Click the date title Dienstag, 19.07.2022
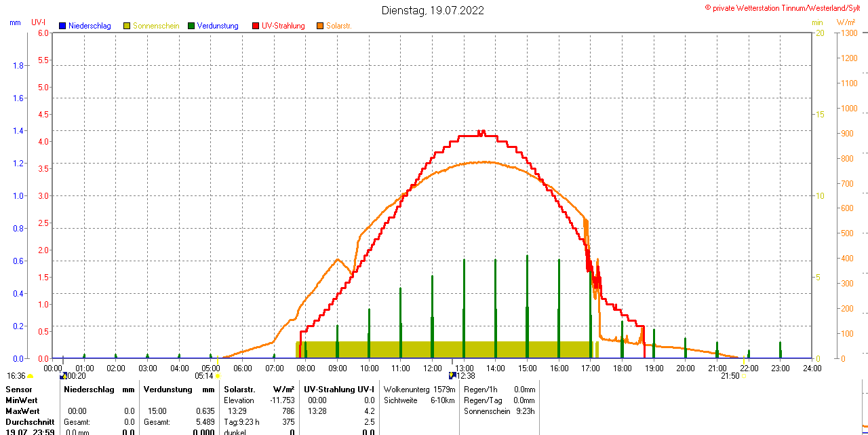This screenshot has width=868, height=435. coord(433,10)
